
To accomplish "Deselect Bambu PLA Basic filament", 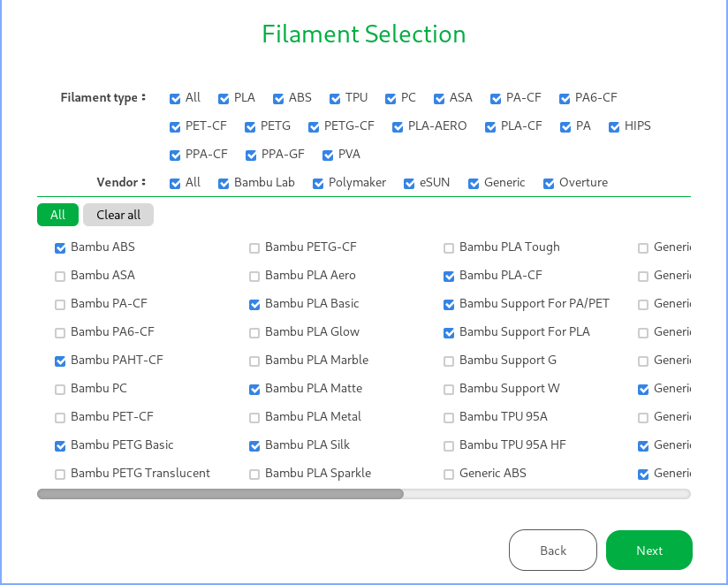I will (254, 305).
